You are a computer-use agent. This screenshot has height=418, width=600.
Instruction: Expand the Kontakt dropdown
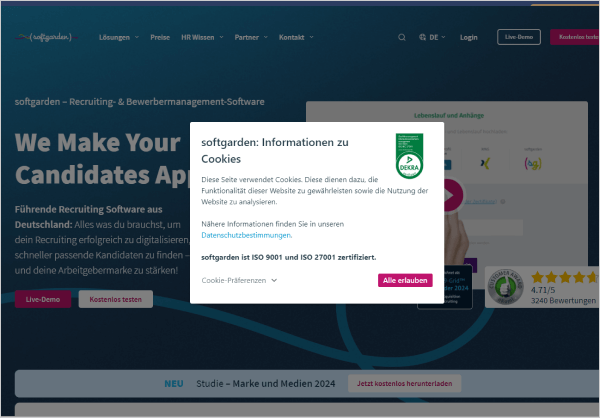pyautogui.click(x=296, y=37)
